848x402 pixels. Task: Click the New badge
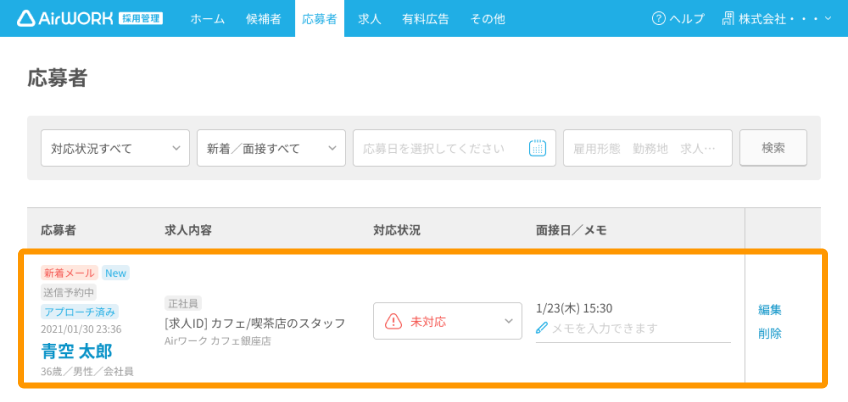click(116, 273)
